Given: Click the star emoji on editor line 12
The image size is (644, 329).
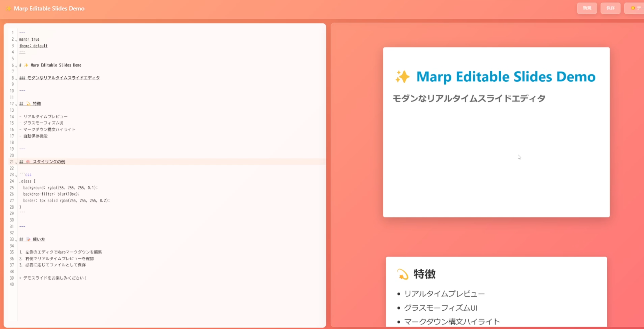Looking at the screenshot, I should [28, 104].
